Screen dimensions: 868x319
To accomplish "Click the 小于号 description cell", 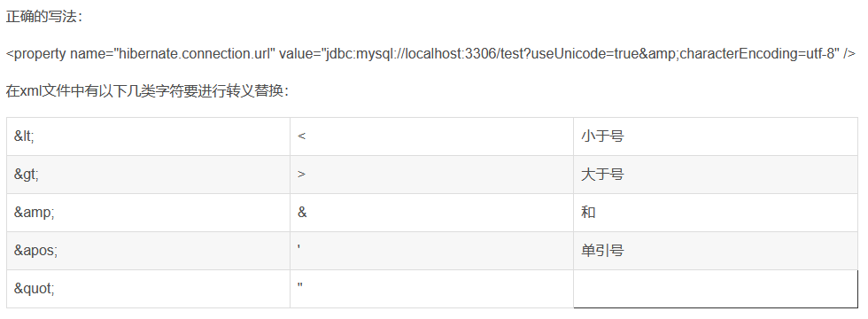I will (716, 136).
